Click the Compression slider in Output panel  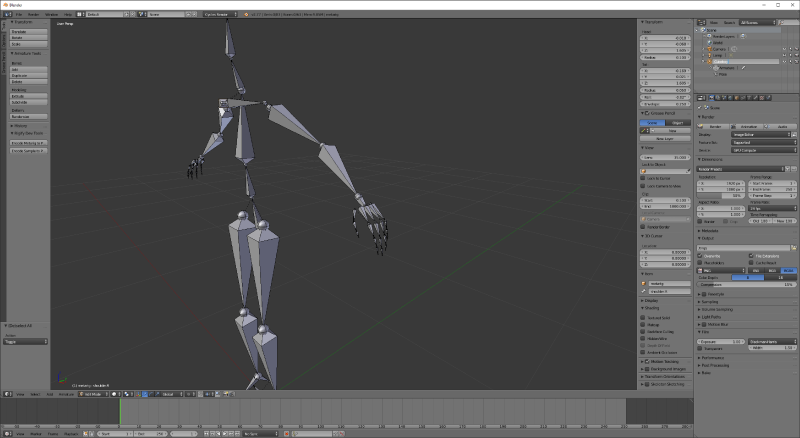746,284
